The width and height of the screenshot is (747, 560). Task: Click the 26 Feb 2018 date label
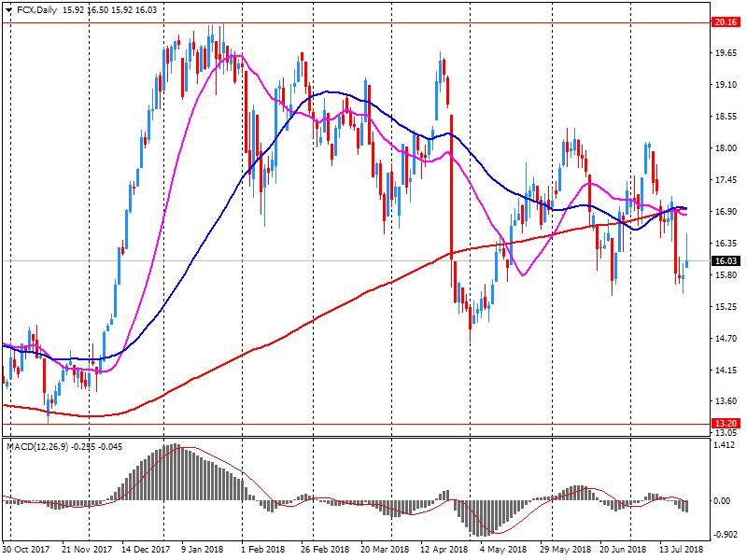(324, 550)
